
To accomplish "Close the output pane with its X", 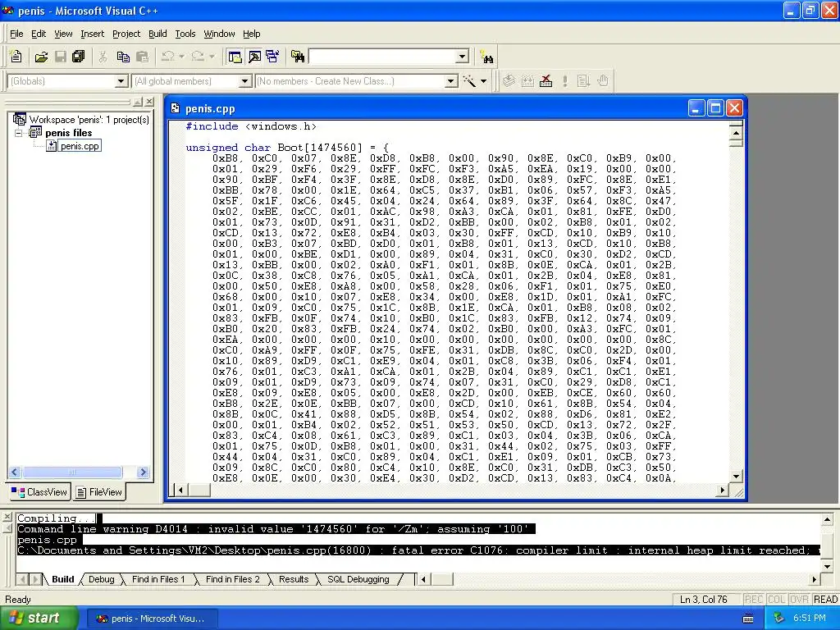I will click(7, 517).
